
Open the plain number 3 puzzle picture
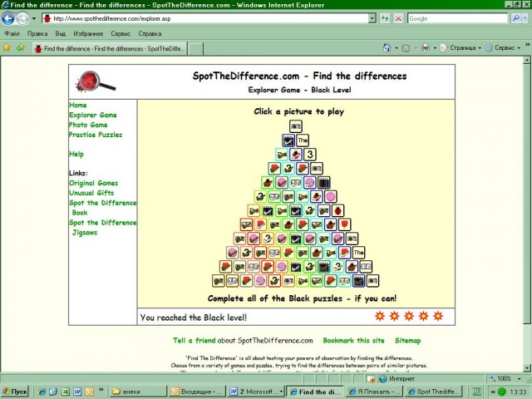click(309, 155)
